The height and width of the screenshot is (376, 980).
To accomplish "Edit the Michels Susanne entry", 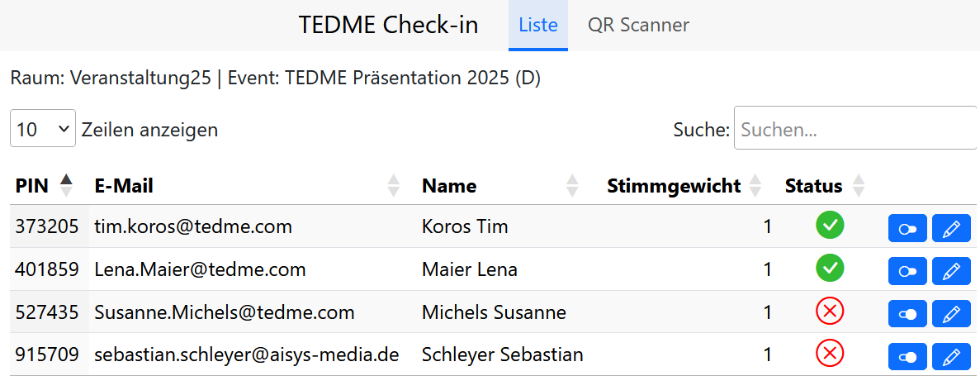I will (x=951, y=313).
